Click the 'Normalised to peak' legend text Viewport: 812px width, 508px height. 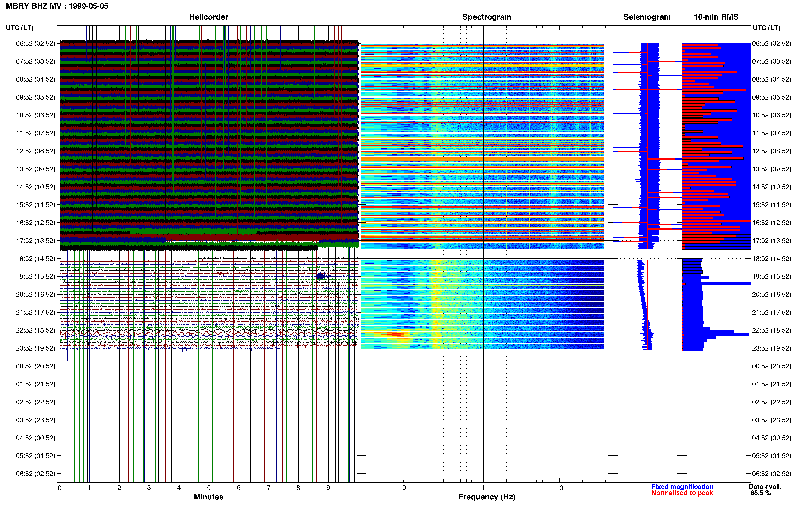click(x=682, y=493)
